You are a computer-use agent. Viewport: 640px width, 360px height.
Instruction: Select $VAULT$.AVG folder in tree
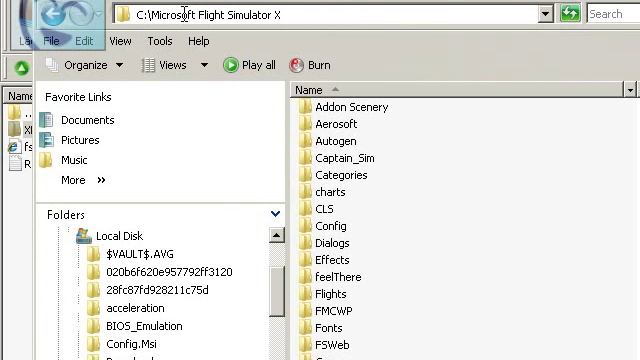click(140, 254)
